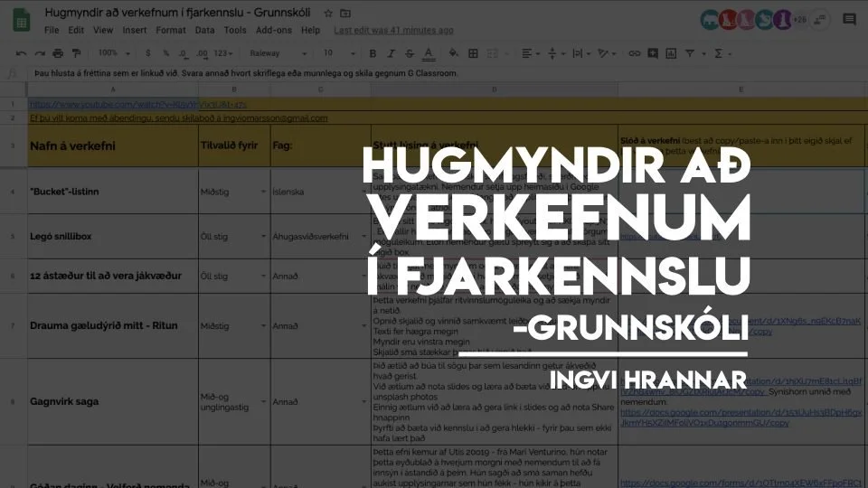868x488 pixels.
Task: Open the Add-ons menu
Action: click(x=273, y=31)
